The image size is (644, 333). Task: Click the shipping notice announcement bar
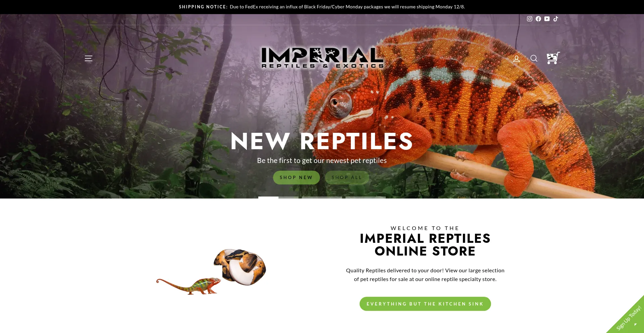pos(322,7)
